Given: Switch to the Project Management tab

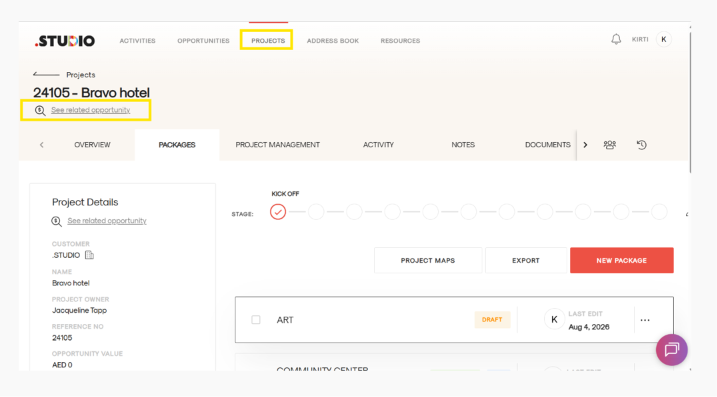Looking at the screenshot, I should [278, 145].
